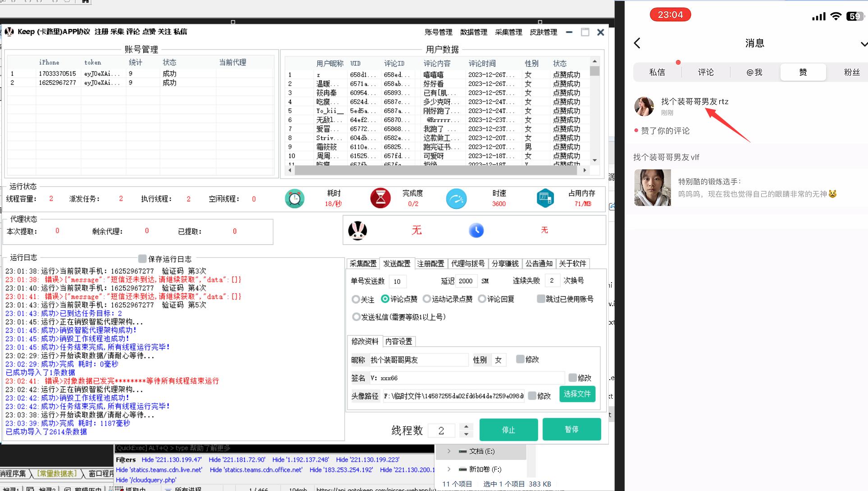Viewport: 868px width, 491px height.
Task: Click the red hourglass completion icon
Action: (380, 198)
